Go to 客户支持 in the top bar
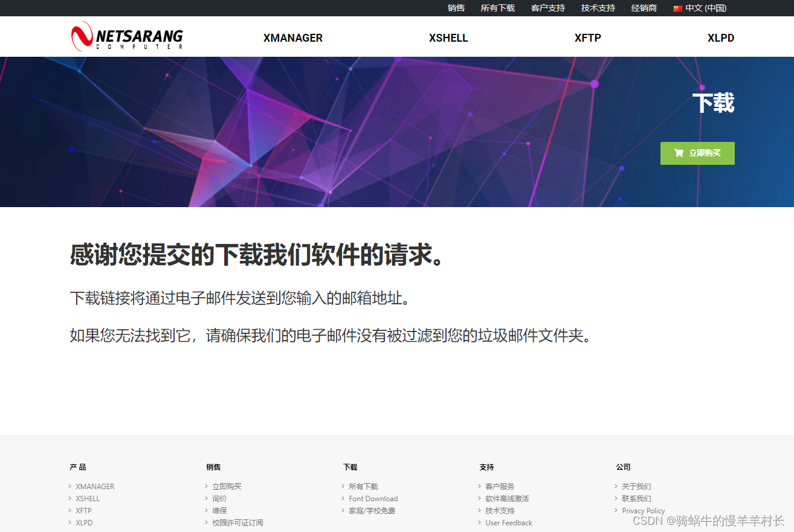The width and height of the screenshot is (794, 532). click(x=548, y=8)
